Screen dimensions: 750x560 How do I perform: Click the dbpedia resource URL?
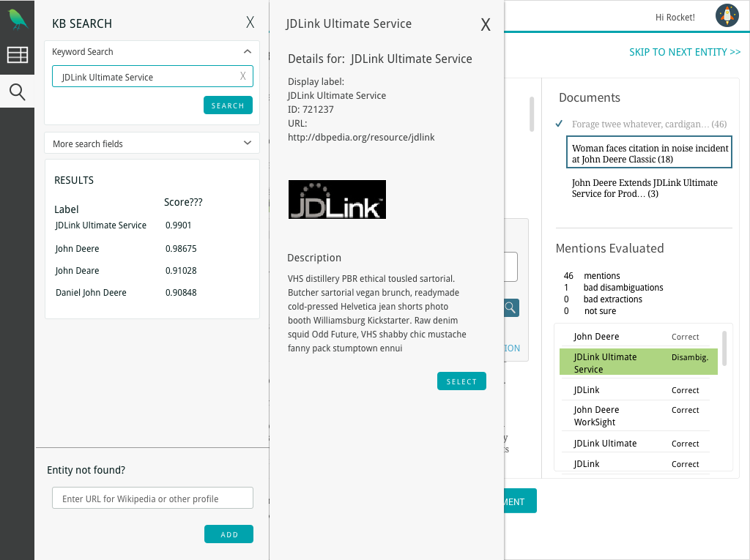click(x=361, y=137)
